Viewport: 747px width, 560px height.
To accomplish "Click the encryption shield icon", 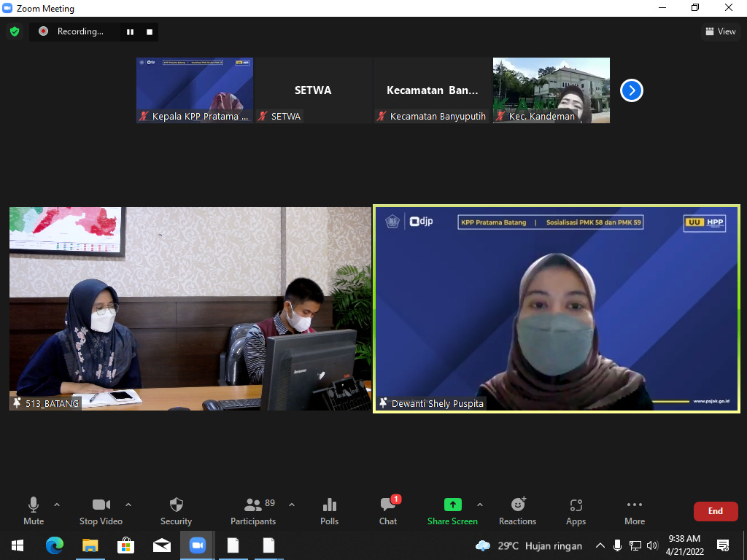I will (14, 31).
